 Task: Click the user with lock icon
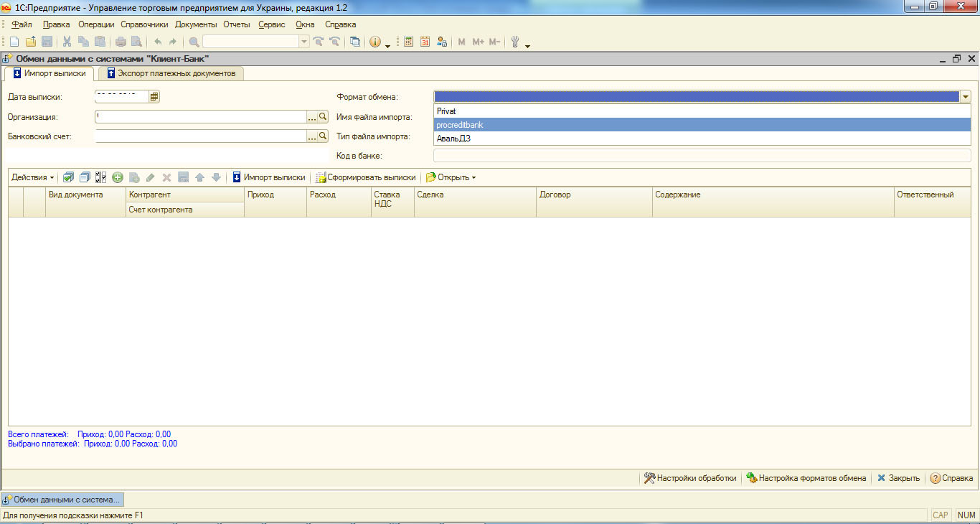coord(442,42)
